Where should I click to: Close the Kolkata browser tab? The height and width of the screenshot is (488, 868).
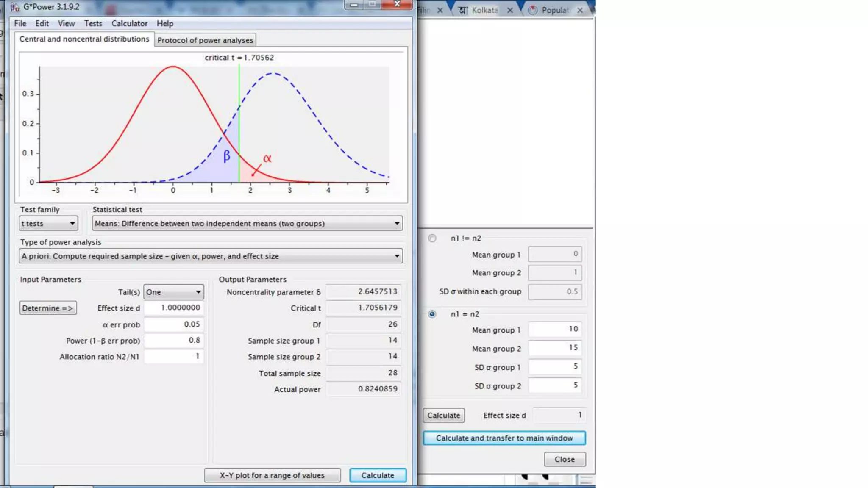[x=510, y=10]
